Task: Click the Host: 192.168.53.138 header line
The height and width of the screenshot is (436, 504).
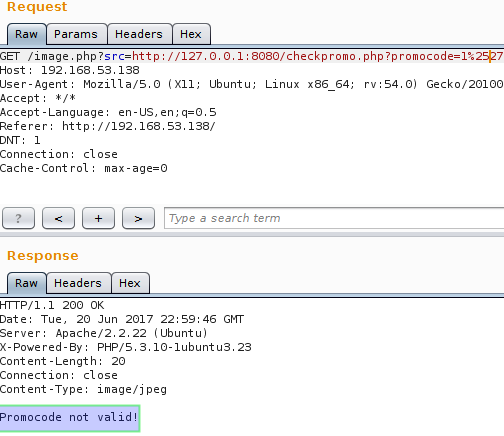Action: click(x=70, y=70)
